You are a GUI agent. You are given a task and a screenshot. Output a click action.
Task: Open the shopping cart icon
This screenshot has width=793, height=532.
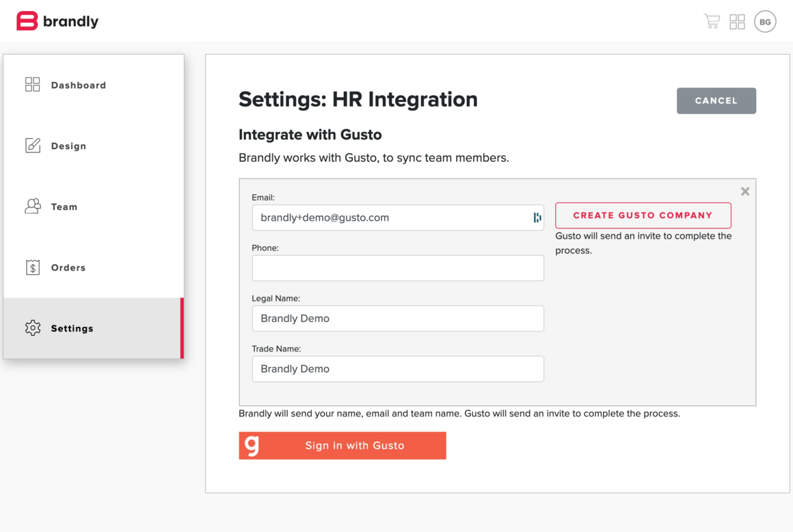click(x=712, y=21)
